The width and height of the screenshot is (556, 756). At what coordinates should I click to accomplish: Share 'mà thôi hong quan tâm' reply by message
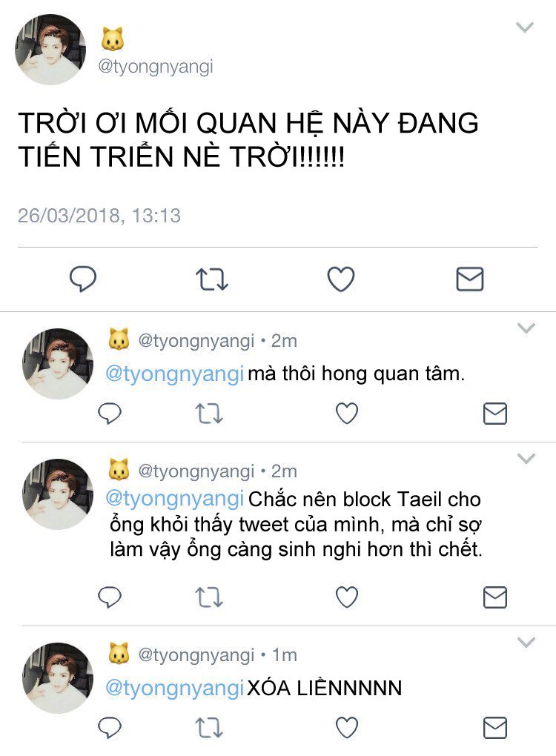(494, 414)
